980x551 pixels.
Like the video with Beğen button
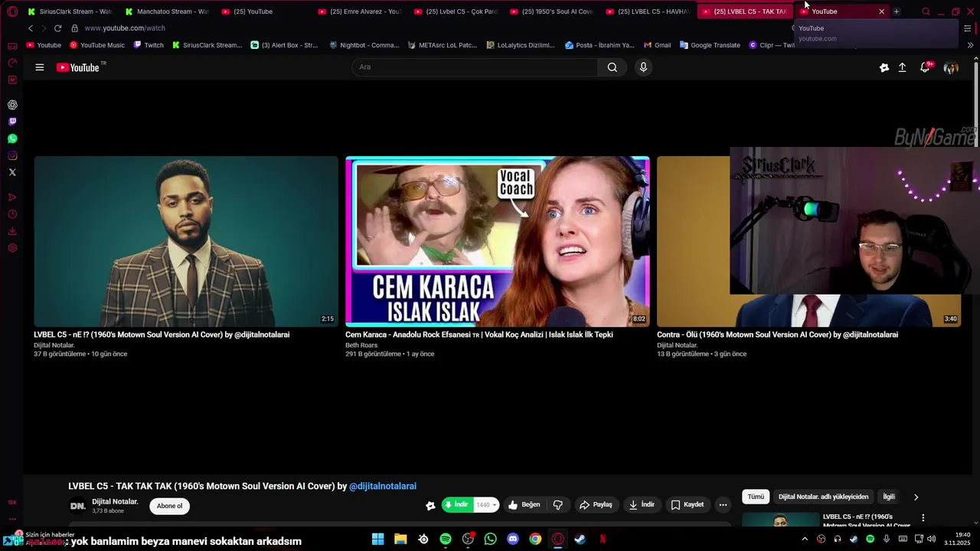pyautogui.click(x=524, y=505)
